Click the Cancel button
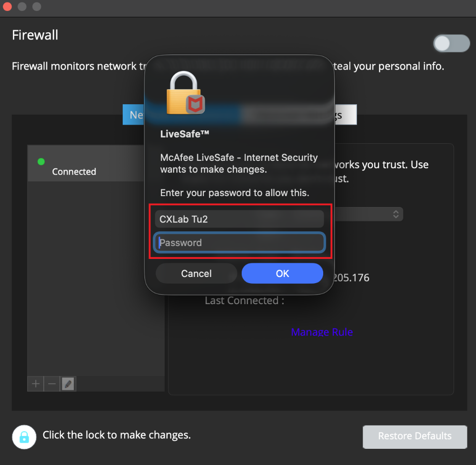The image size is (476, 465). coord(196,273)
